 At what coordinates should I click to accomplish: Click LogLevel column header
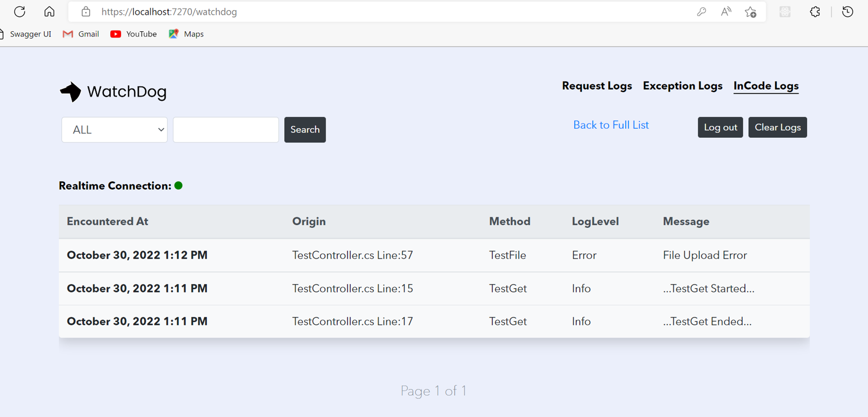point(595,221)
